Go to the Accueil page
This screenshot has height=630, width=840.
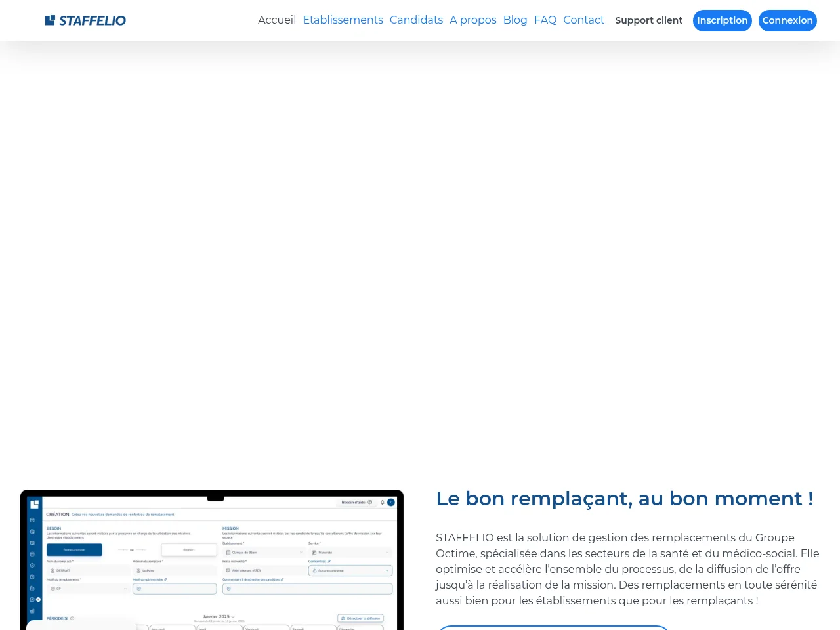tap(277, 20)
